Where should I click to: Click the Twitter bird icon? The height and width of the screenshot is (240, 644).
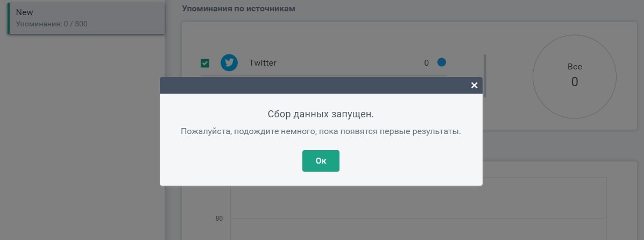(x=229, y=63)
